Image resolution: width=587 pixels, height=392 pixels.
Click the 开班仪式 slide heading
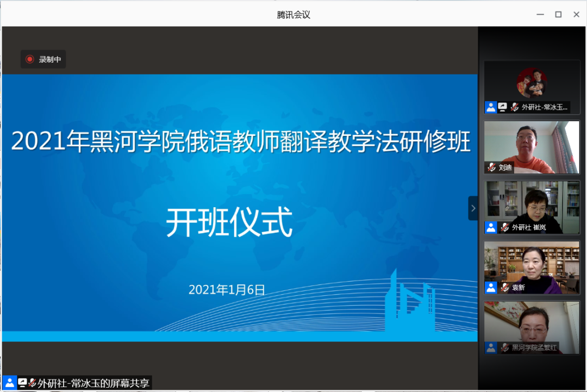point(229,222)
